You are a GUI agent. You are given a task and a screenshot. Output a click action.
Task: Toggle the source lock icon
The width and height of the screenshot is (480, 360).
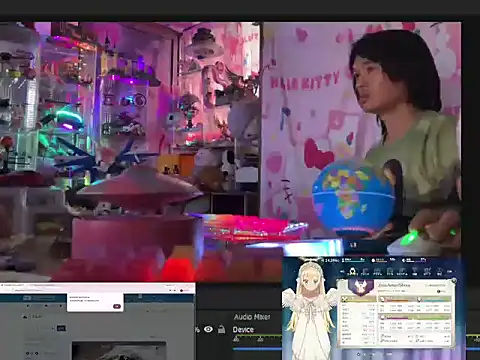click(x=221, y=329)
